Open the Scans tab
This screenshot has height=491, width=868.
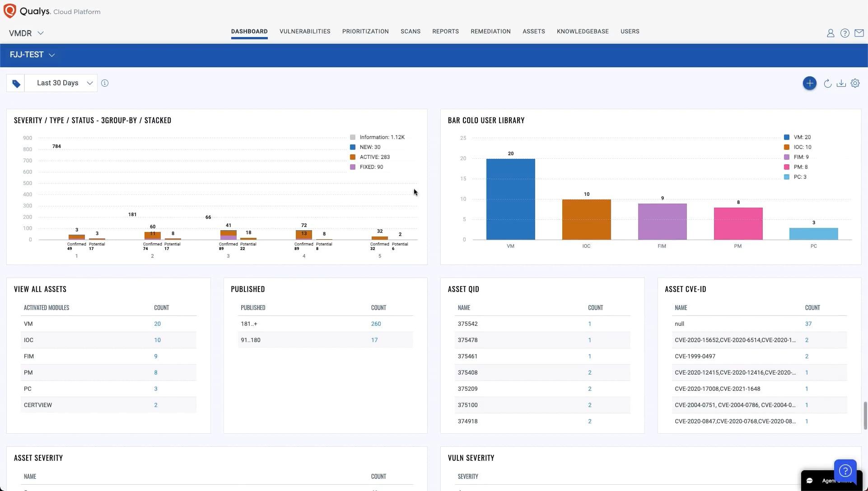pos(411,32)
